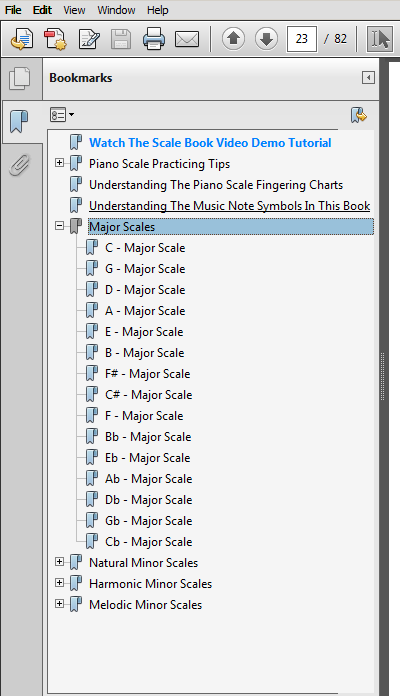
Task: Collapse the Major Scales bookmark
Action: pyautogui.click(x=59, y=226)
